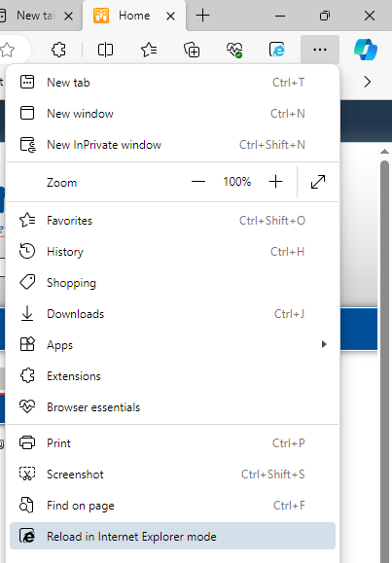Click the Extensions puzzle icon in toolbar
The height and width of the screenshot is (563, 392).
(58, 50)
